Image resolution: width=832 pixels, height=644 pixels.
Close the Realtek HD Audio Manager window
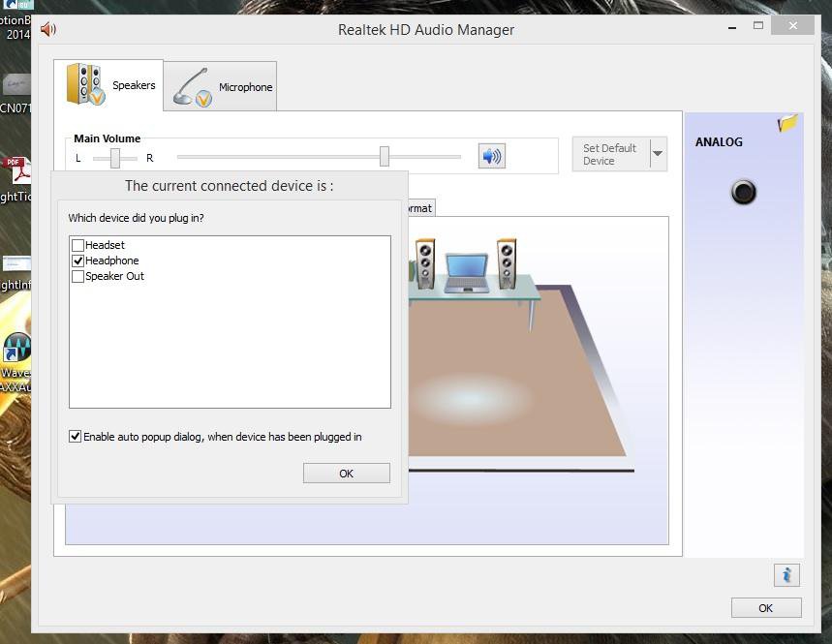tap(792, 25)
